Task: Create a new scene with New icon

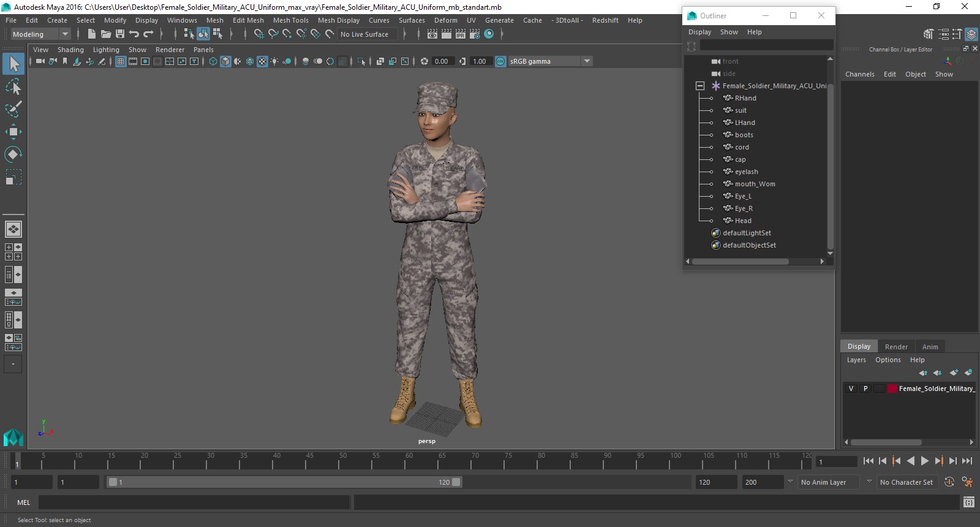Action: (91, 34)
